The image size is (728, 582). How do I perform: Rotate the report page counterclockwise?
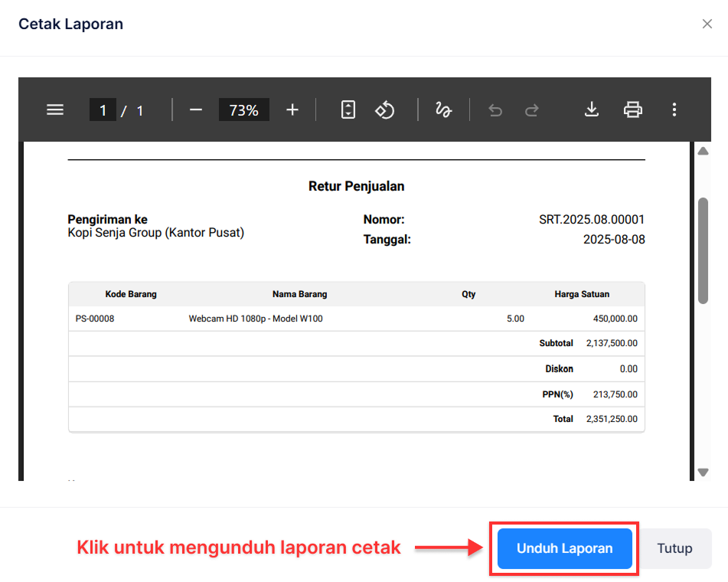[x=384, y=110]
